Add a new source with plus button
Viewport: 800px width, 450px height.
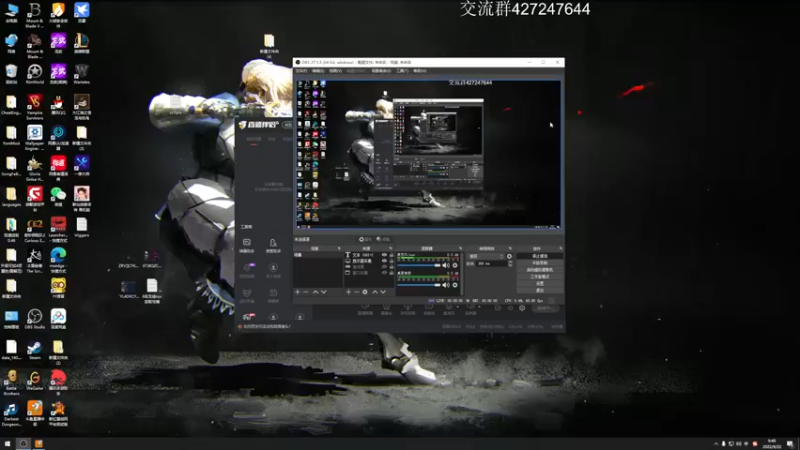(348, 292)
